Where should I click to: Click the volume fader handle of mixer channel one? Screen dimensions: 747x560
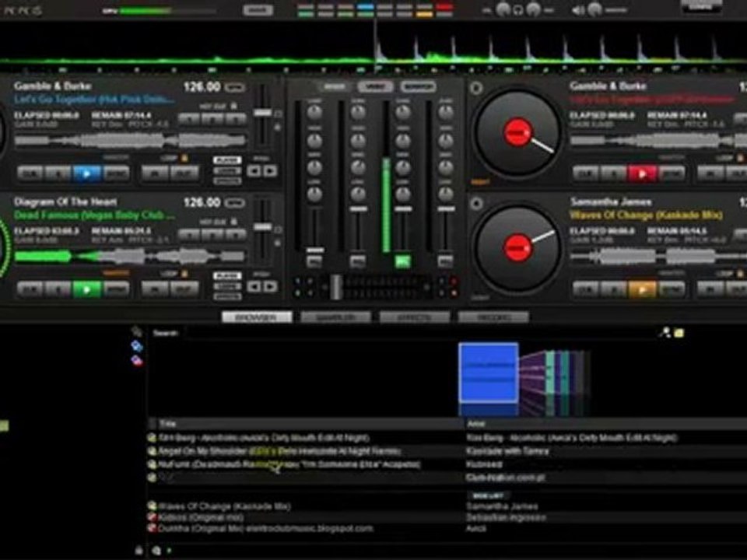315,250
